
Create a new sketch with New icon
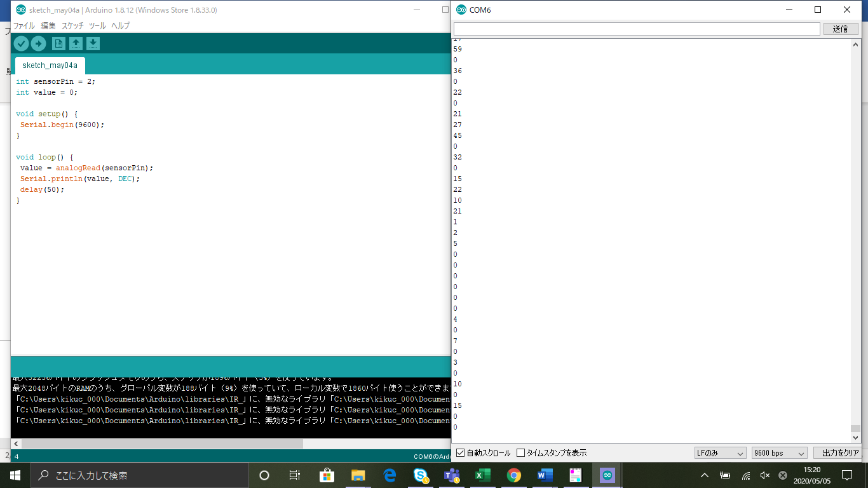[58, 43]
